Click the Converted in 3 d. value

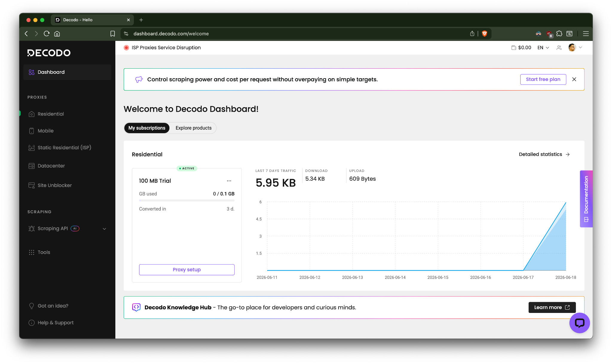[x=230, y=209]
